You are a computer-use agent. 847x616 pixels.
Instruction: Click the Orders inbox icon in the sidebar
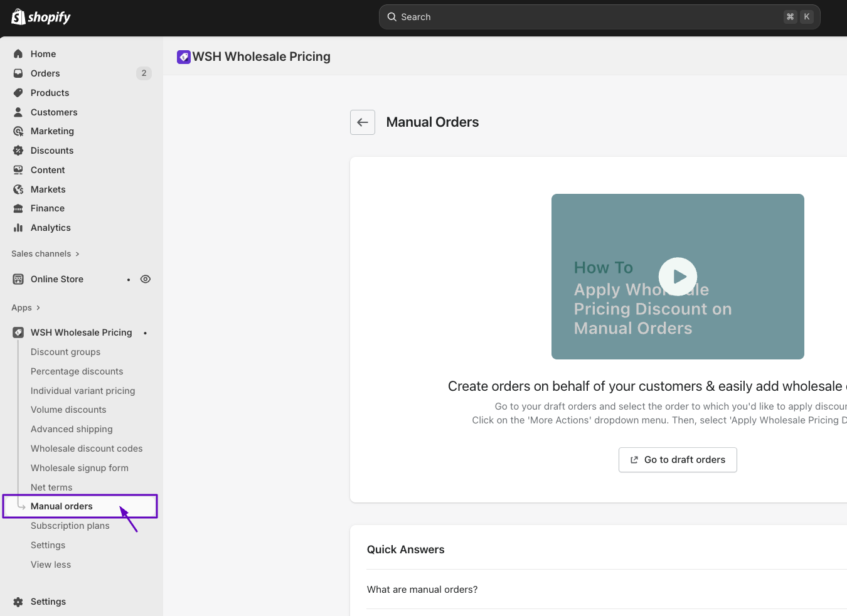click(18, 73)
